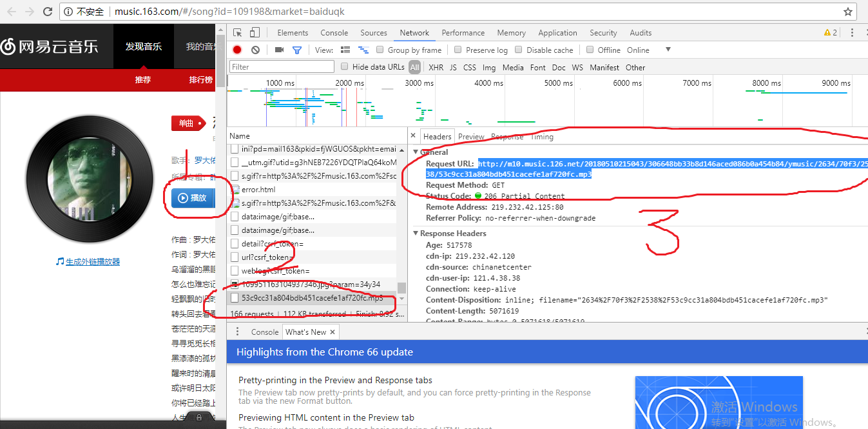
Task: Click into the network Filter text field
Action: [x=282, y=66]
